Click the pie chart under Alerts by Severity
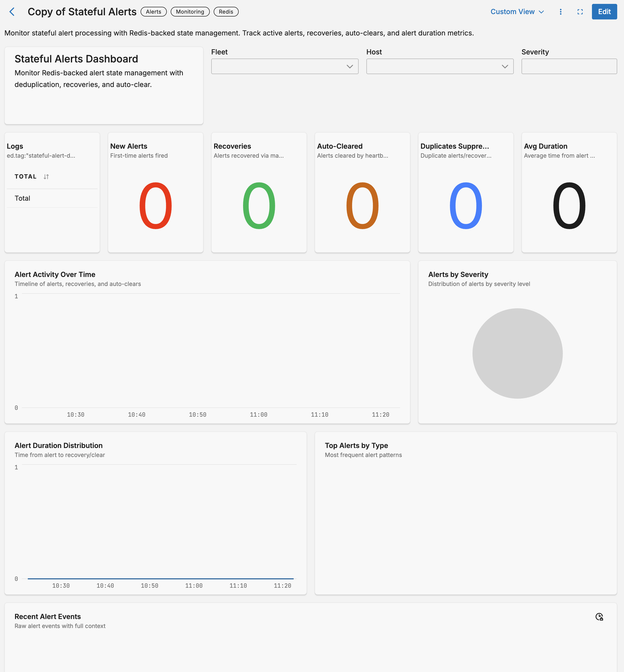The width and height of the screenshot is (624, 672). pos(517,353)
